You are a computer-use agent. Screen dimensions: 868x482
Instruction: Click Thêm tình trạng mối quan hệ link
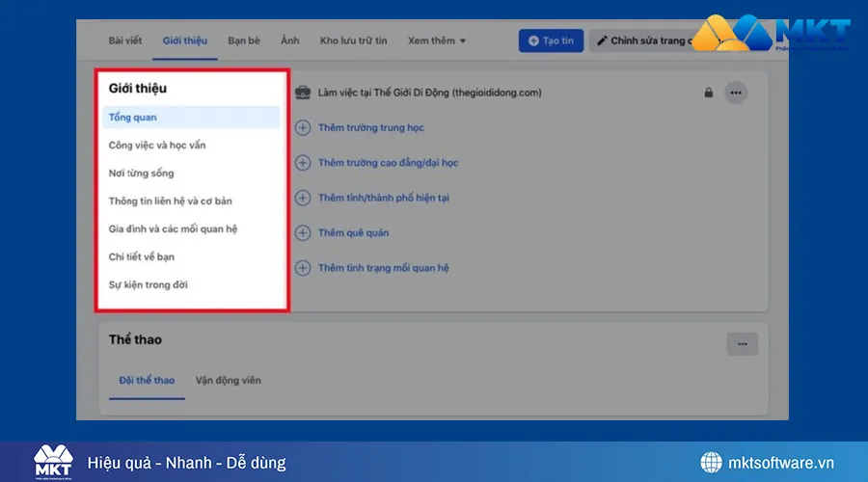click(x=384, y=268)
